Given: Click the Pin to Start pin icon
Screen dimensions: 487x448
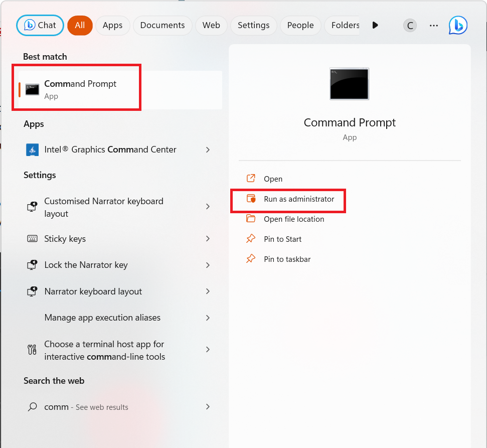Looking at the screenshot, I should pos(251,239).
